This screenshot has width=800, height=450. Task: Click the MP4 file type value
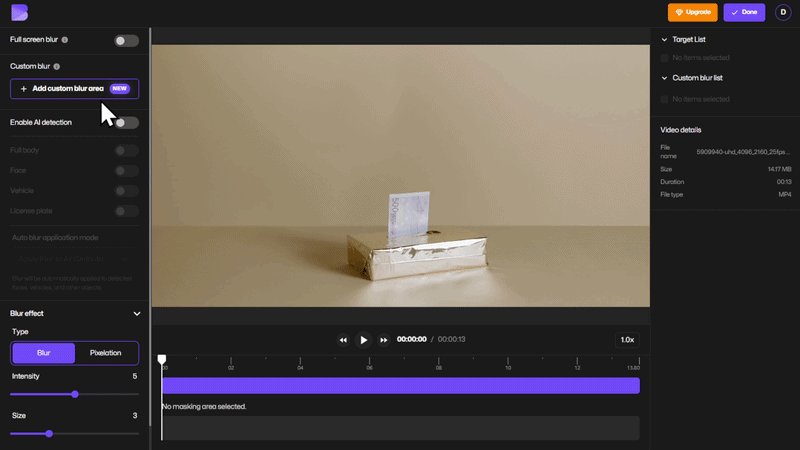coord(785,194)
